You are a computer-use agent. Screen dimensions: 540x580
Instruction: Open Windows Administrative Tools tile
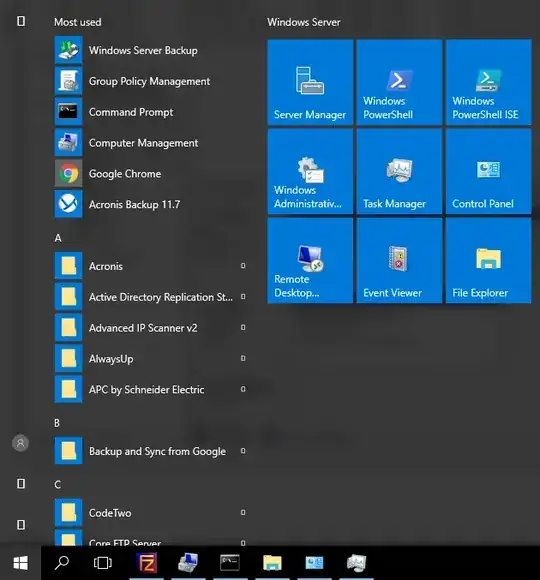(x=310, y=171)
